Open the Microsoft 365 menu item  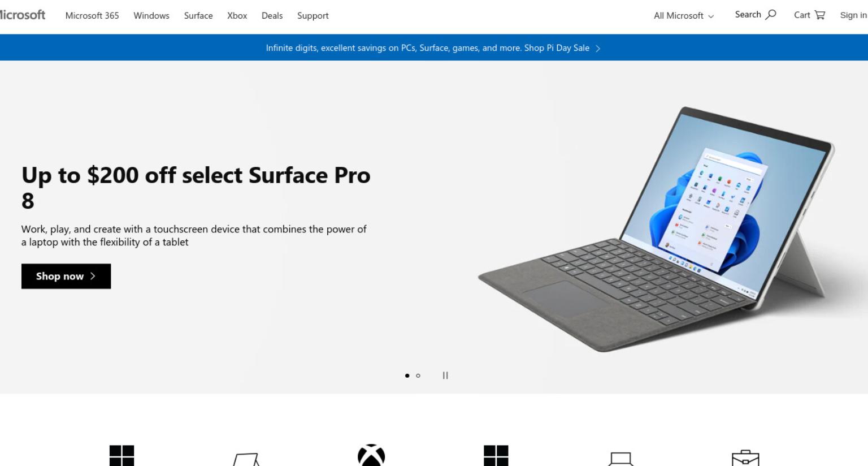click(92, 16)
